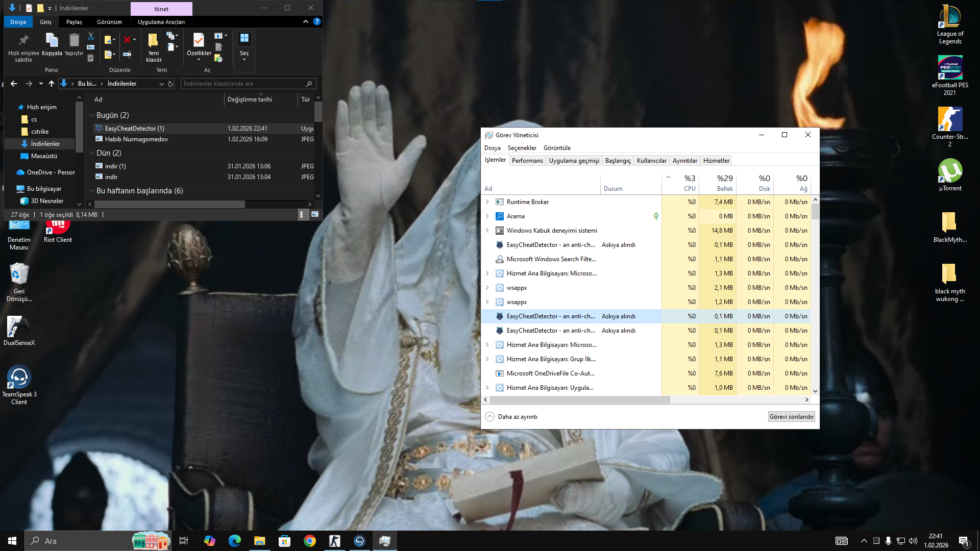
Task: Open Microsoft Edge from the taskbar
Action: pyautogui.click(x=235, y=541)
